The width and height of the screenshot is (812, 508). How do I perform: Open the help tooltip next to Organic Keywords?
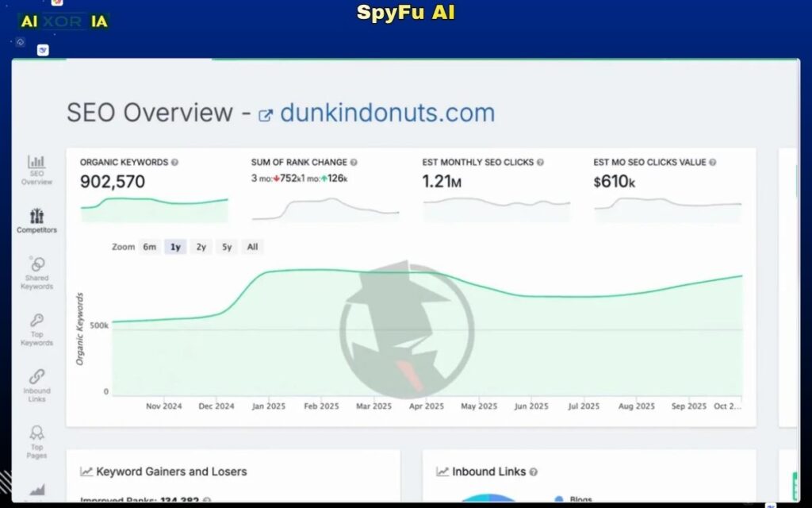tap(175, 162)
